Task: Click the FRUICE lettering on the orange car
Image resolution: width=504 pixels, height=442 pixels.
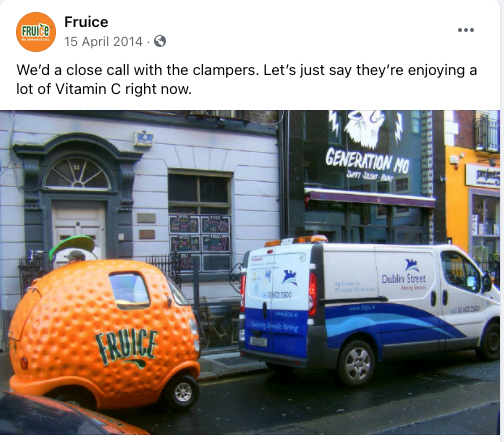Action: tap(126, 347)
